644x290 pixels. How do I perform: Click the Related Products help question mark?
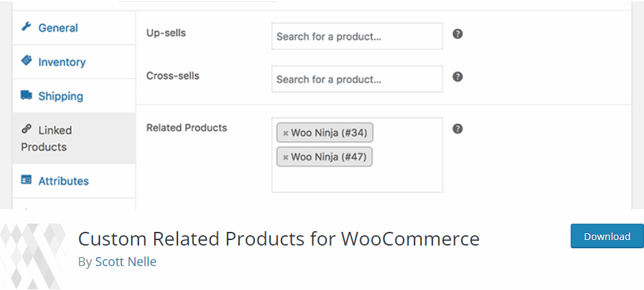tap(458, 129)
